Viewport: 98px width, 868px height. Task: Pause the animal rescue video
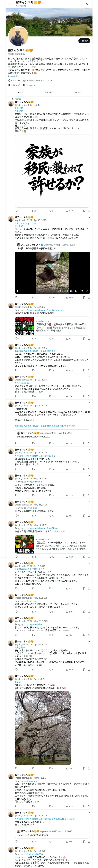pos(18,291)
